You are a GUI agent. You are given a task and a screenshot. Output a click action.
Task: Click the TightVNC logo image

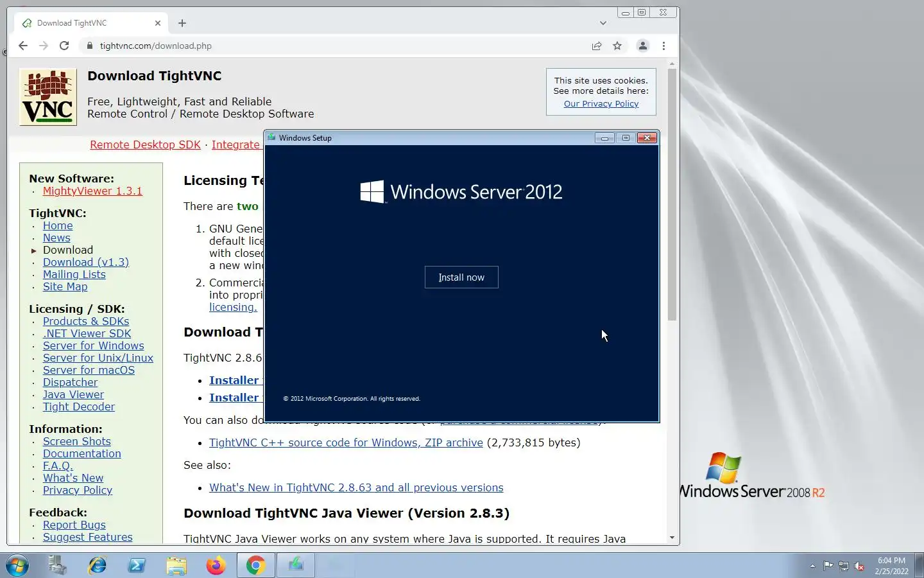[47, 97]
